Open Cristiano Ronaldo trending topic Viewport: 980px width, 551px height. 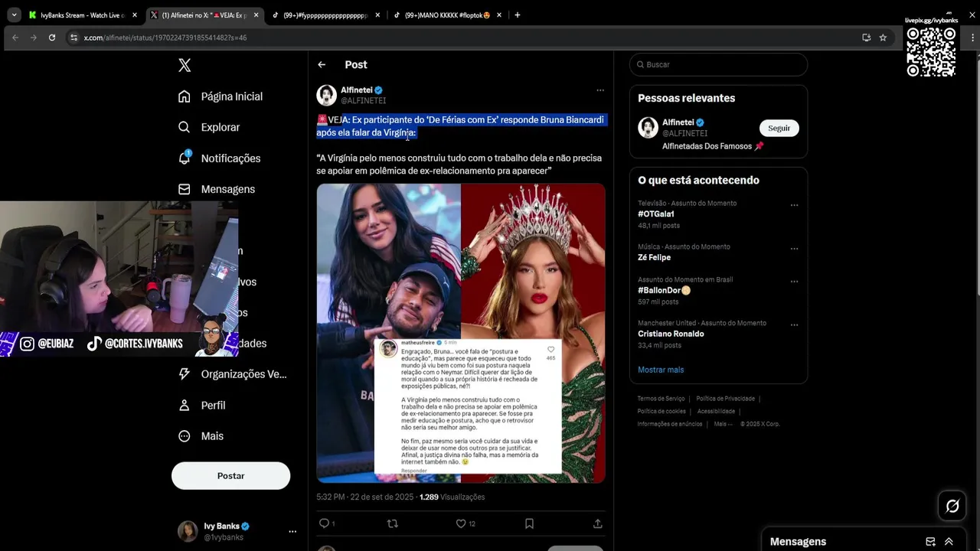671,334
